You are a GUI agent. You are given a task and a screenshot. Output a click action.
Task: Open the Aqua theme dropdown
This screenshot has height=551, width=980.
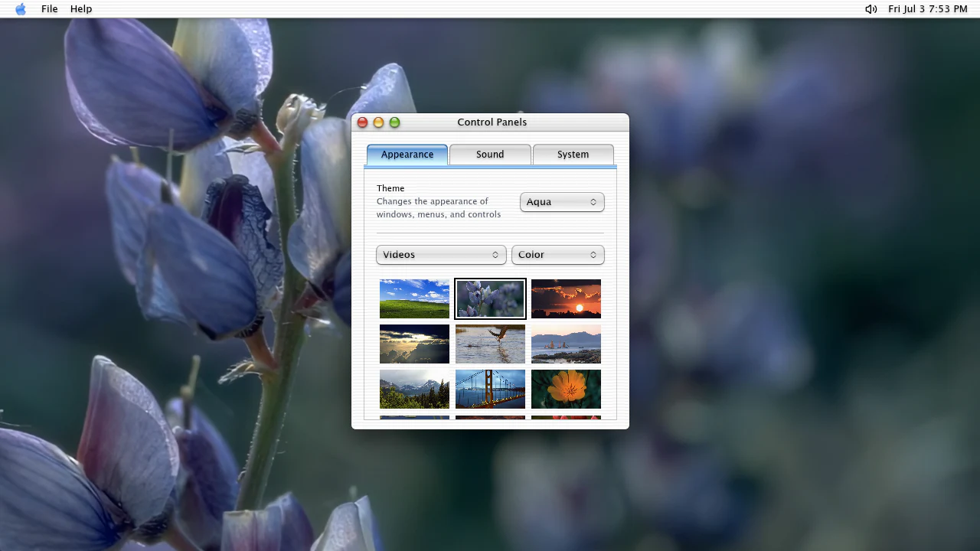[x=562, y=202]
